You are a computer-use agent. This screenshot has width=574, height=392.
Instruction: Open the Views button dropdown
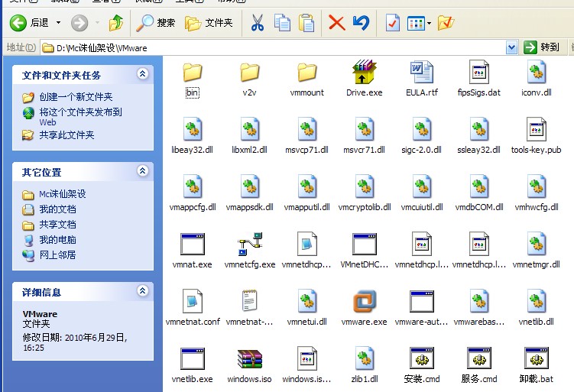click(429, 23)
